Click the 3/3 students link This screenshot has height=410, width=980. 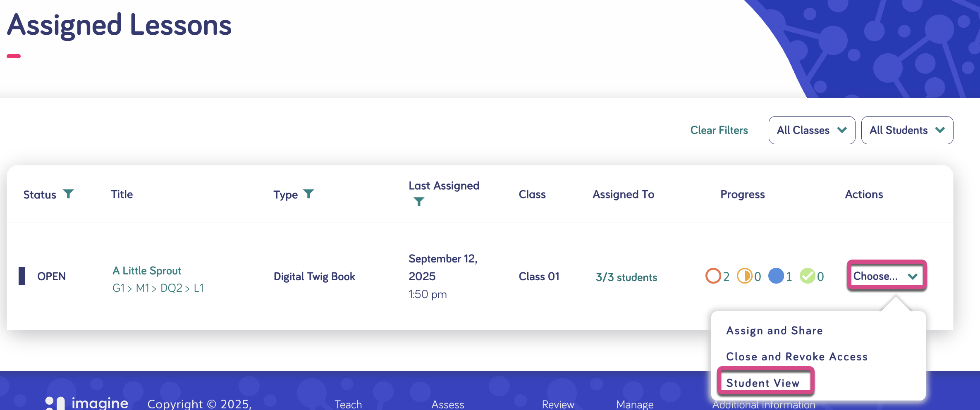point(626,277)
